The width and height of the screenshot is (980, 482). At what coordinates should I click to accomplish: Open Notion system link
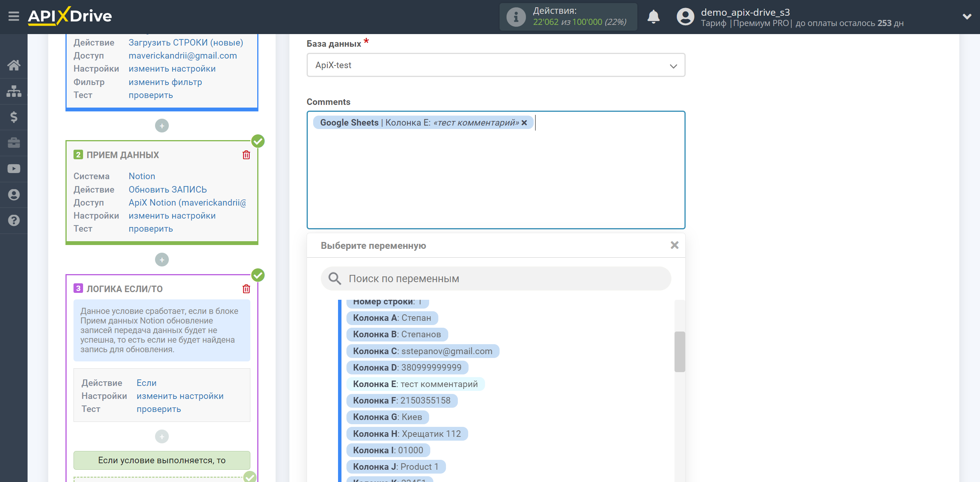[x=142, y=176]
